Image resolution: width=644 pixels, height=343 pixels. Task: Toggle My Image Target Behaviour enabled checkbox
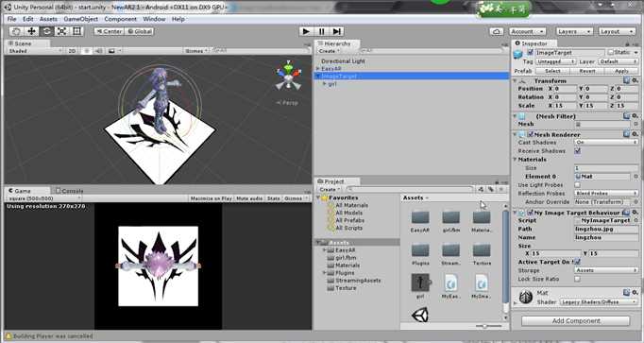pos(531,213)
